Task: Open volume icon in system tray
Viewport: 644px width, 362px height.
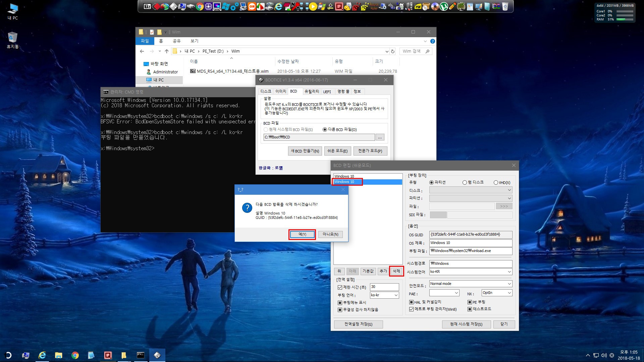Action: tap(604, 355)
